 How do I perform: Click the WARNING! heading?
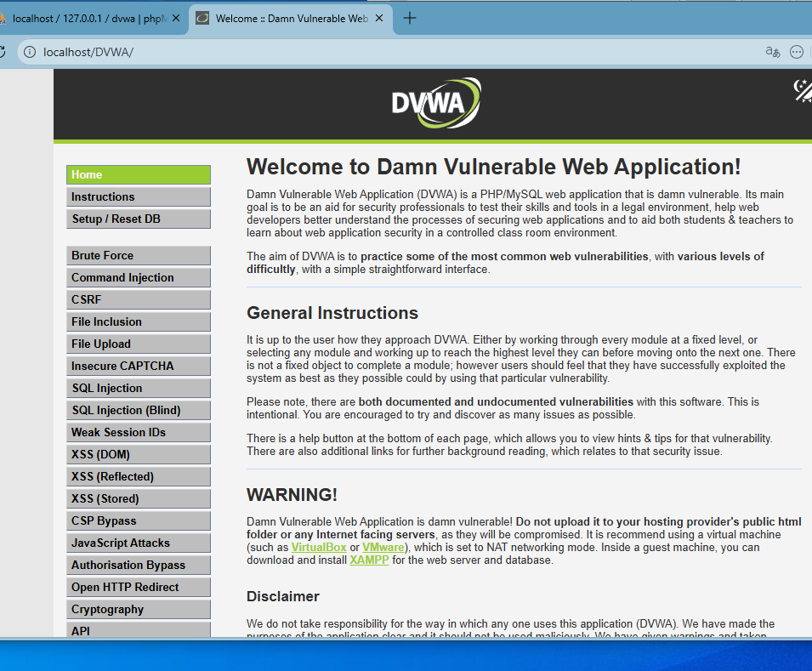click(292, 495)
